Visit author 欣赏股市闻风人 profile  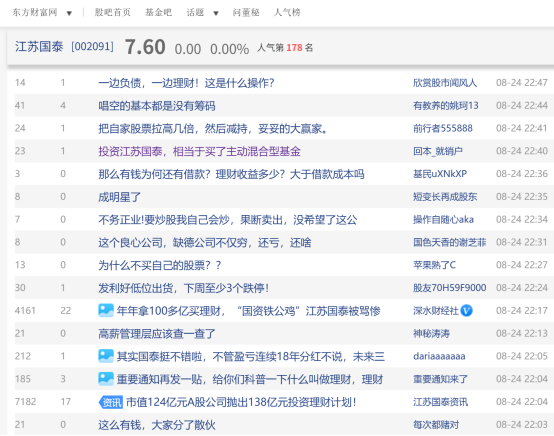pos(445,83)
